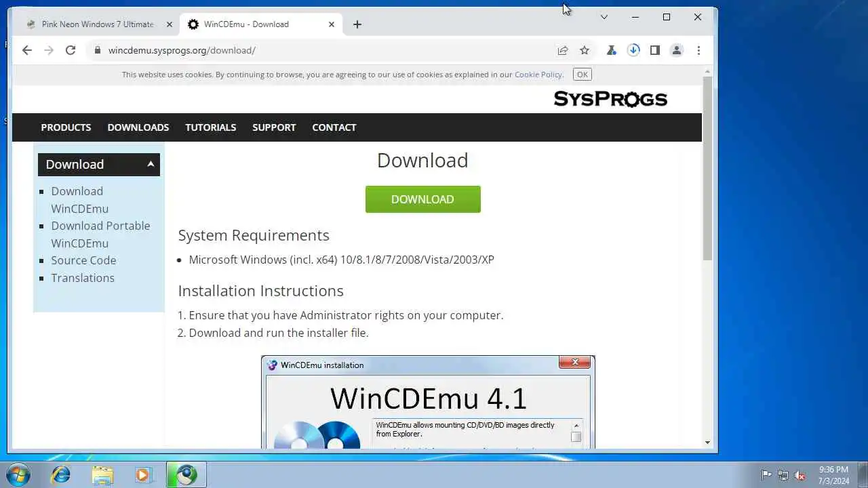Click the Show desktop strip by the clock

coord(863,474)
